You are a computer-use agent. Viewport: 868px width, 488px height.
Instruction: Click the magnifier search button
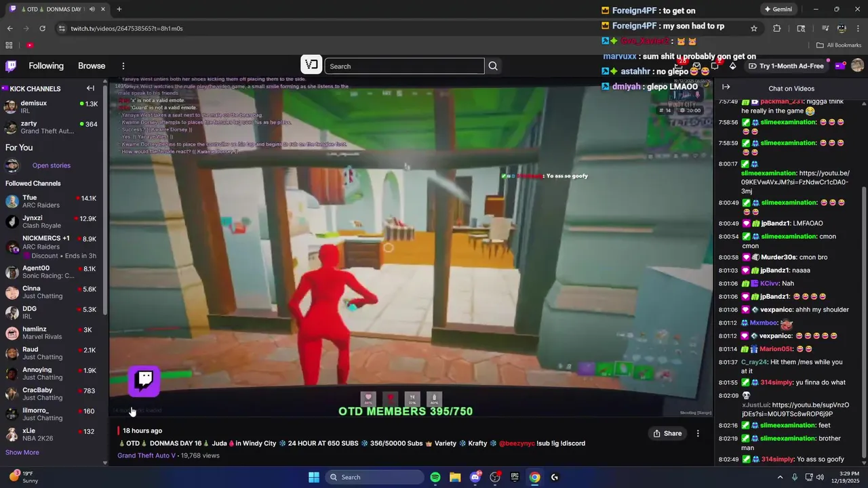(493, 66)
